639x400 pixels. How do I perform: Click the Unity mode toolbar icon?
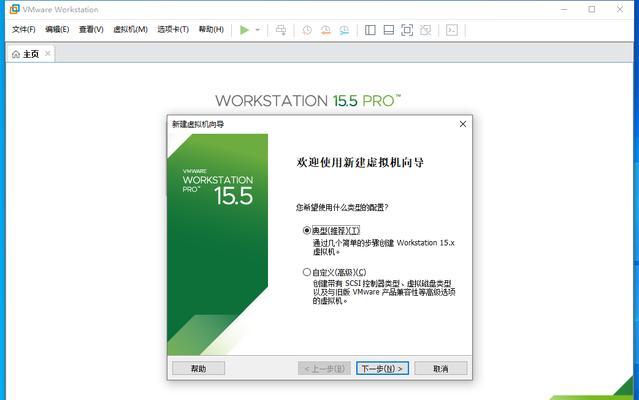425,30
